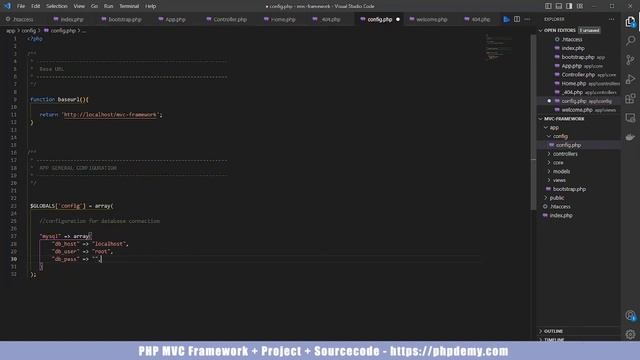Image resolution: width=640 pixels, height=360 pixels.
Task: Open the Search view in activity bar
Action: point(630,40)
